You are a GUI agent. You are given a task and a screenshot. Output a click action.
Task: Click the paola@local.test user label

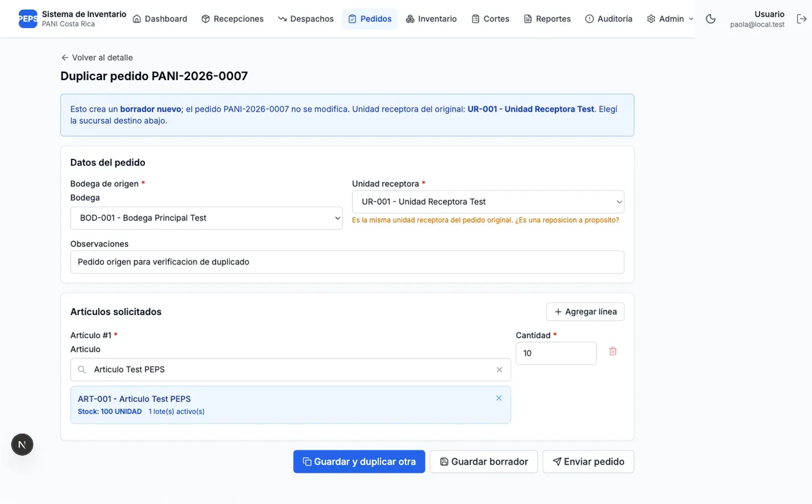757,24
